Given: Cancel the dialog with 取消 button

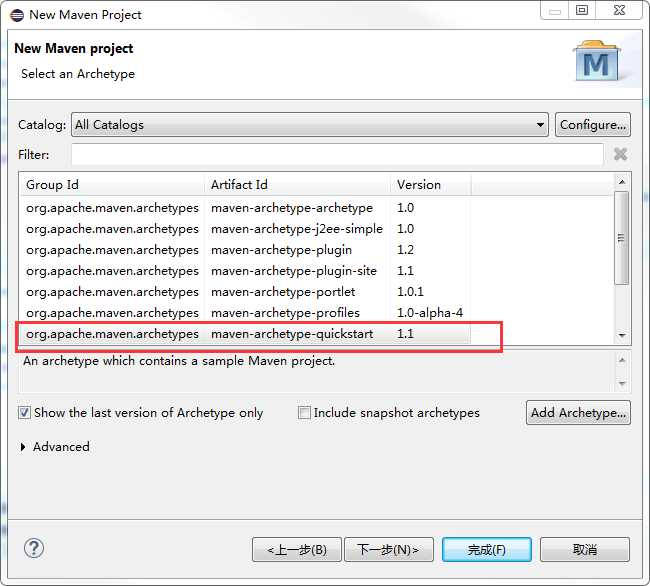Looking at the screenshot, I should [x=585, y=550].
